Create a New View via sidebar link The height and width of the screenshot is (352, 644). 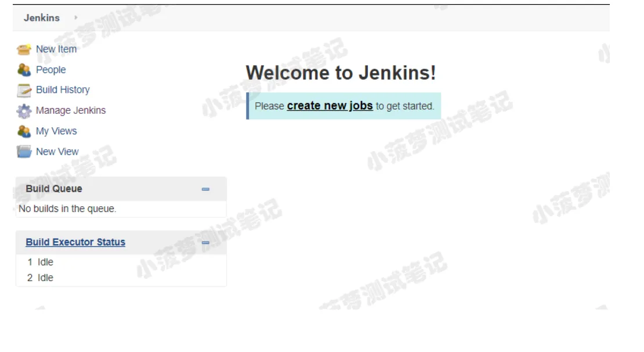point(57,152)
